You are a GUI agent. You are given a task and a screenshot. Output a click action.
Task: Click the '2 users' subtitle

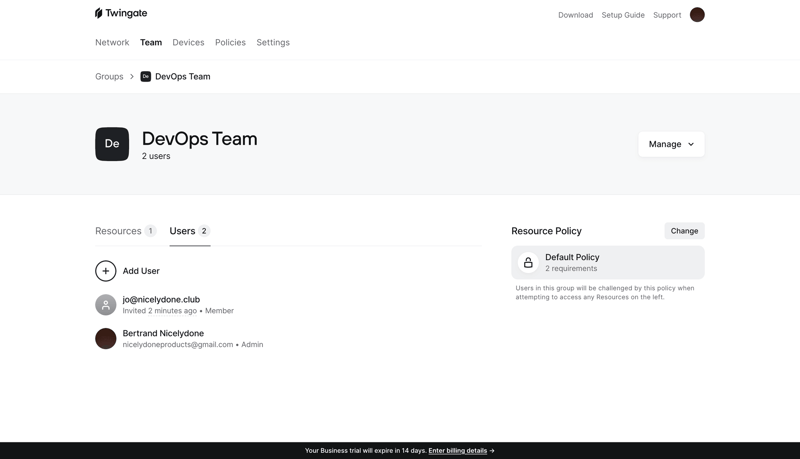156,156
